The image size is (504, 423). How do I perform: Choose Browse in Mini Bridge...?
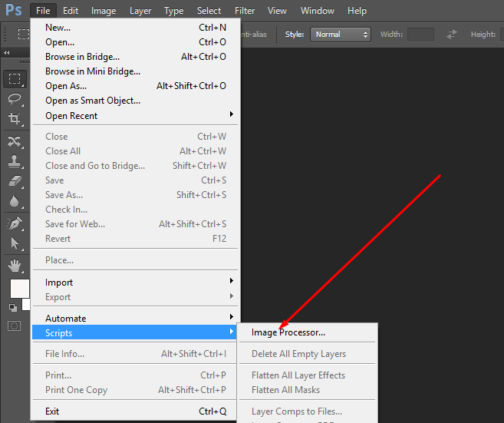(135, 71)
